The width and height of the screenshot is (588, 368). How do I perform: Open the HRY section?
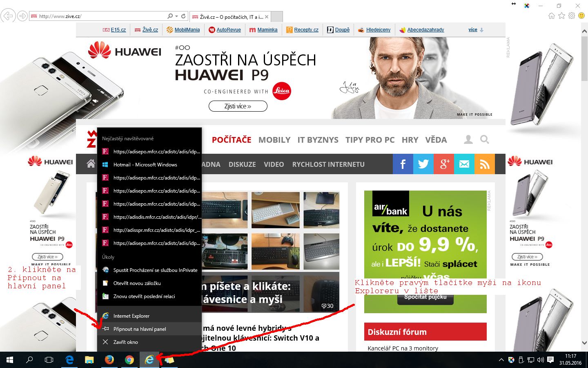pyautogui.click(x=410, y=140)
